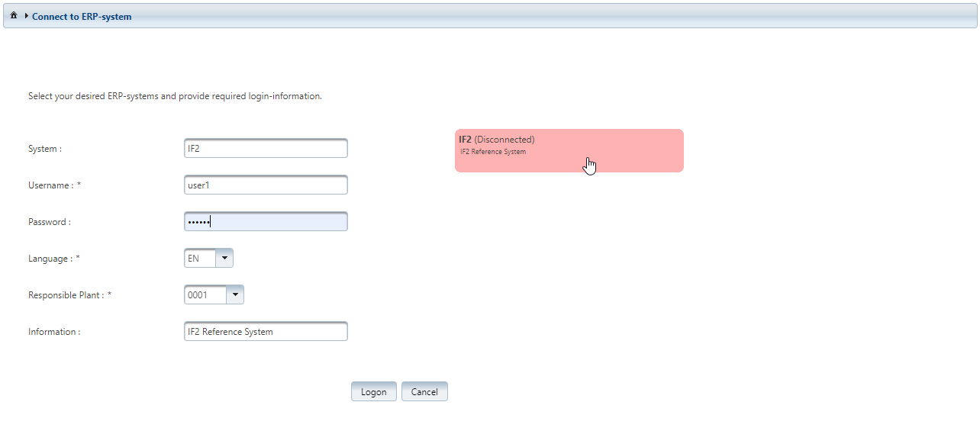Screen dimensions: 980x431
Task: Focus the Username field with user1
Action: [265, 185]
